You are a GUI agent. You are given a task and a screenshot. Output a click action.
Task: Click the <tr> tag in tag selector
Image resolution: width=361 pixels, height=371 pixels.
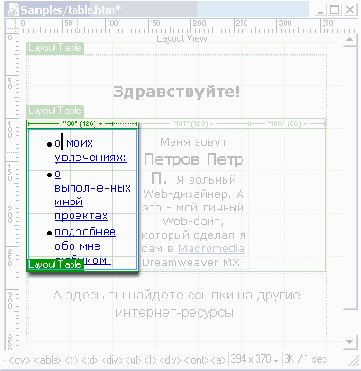pos(70,360)
